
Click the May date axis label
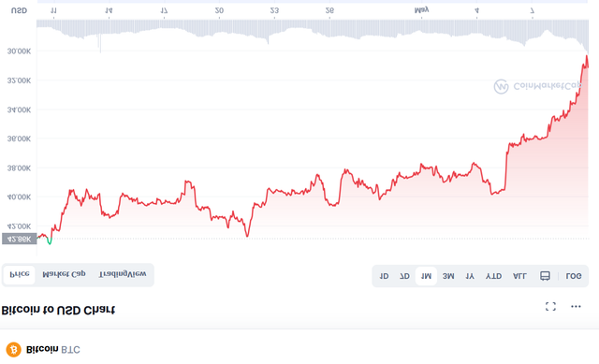click(x=421, y=10)
